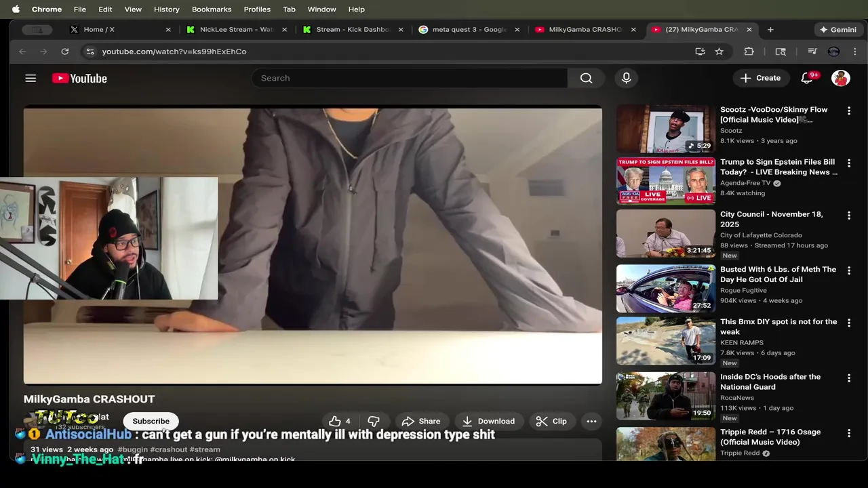Click the Clip button
Screen dimensions: 868x488
(x=551, y=421)
